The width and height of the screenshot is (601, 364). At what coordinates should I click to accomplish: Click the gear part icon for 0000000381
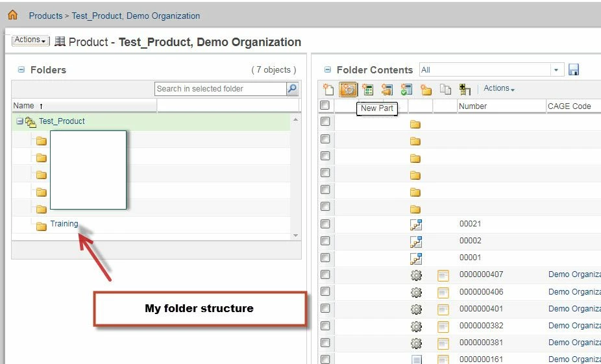(416, 343)
